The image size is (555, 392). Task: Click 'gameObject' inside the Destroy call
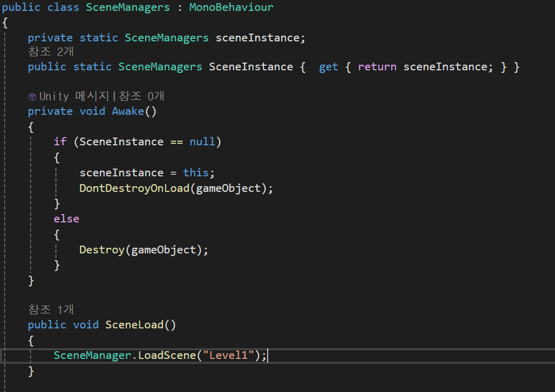pos(164,250)
